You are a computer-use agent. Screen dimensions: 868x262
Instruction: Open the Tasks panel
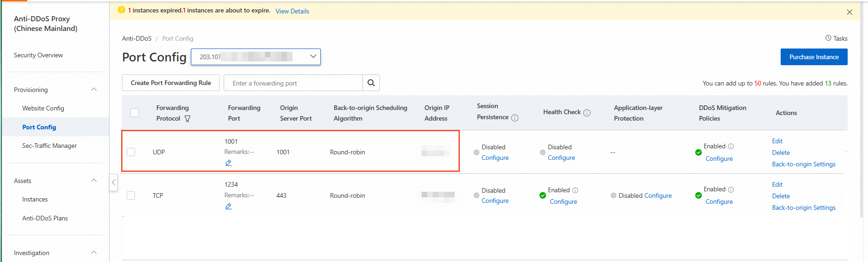coord(837,38)
